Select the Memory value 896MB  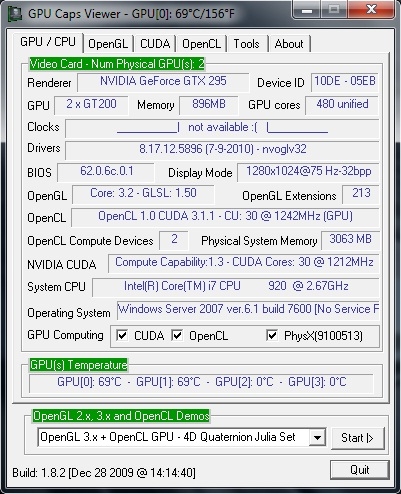pos(209,105)
